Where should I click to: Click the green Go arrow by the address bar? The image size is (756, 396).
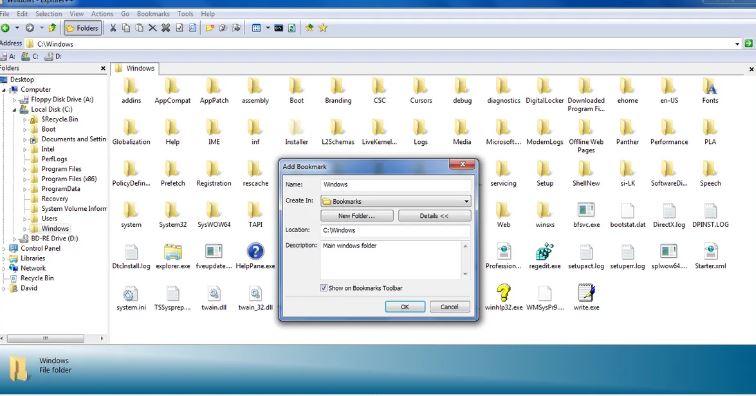(x=748, y=43)
